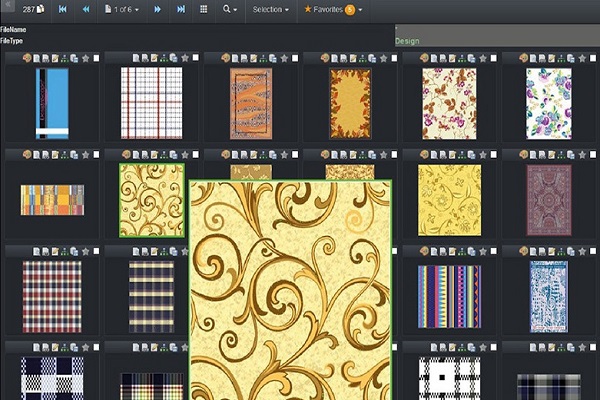
Task: Click copy icon on the maroon oriental rug
Action: (x=571, y=155)
